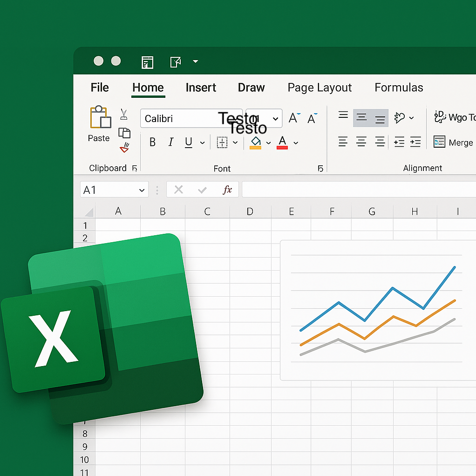Switch to the Insert tab
This screenshot has height=476, width=476.
[201, 88]
